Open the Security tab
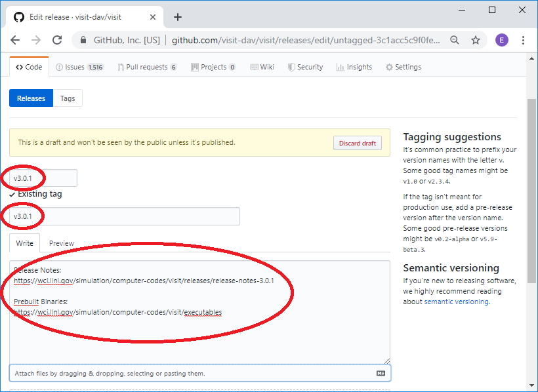538x392 pixels. coord(305,67)
